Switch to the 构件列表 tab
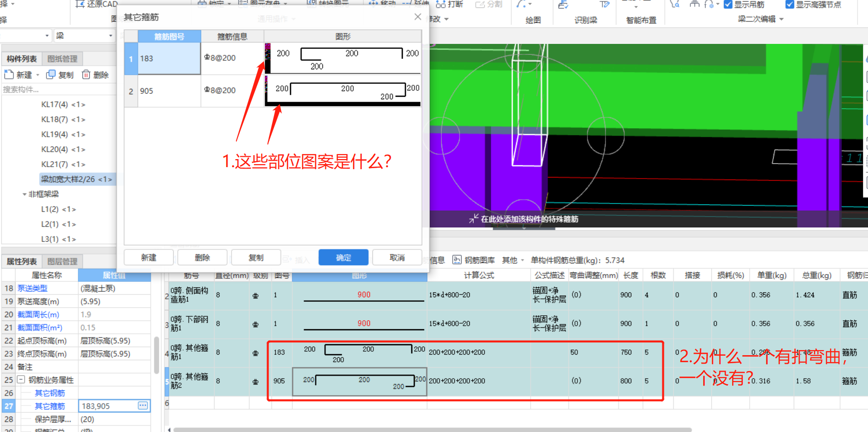868x432 pixels. point(21,59)
